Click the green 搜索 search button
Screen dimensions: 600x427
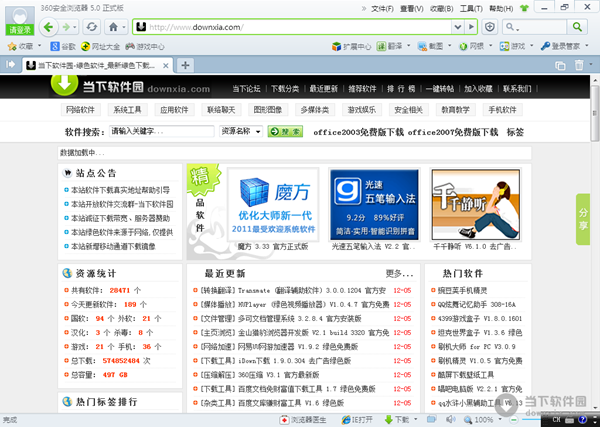point(285,132)
